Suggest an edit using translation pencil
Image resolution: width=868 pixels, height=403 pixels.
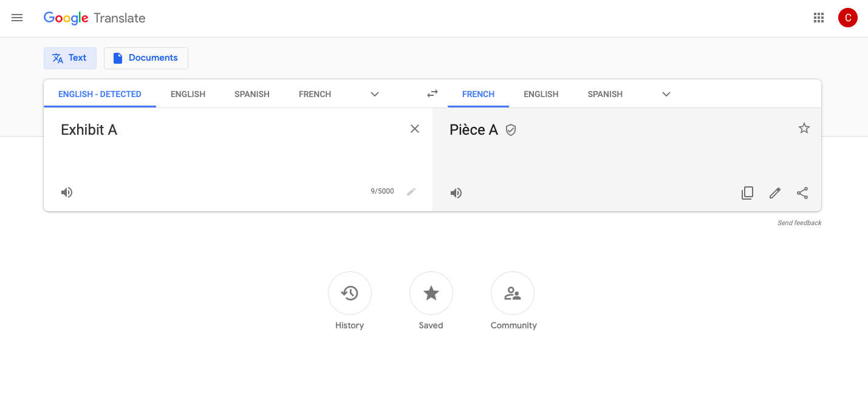tap(774, 193)
